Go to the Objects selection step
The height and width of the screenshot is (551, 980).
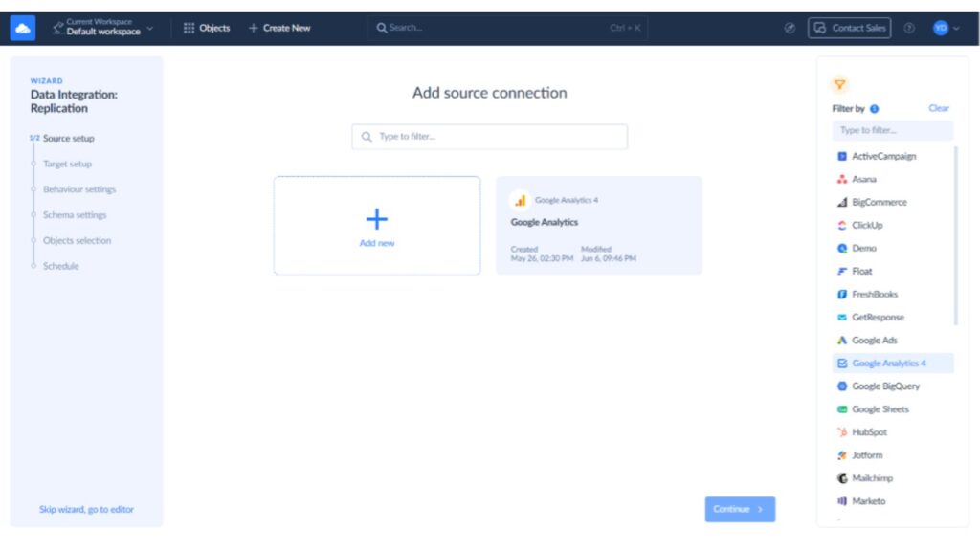point(77,240)
